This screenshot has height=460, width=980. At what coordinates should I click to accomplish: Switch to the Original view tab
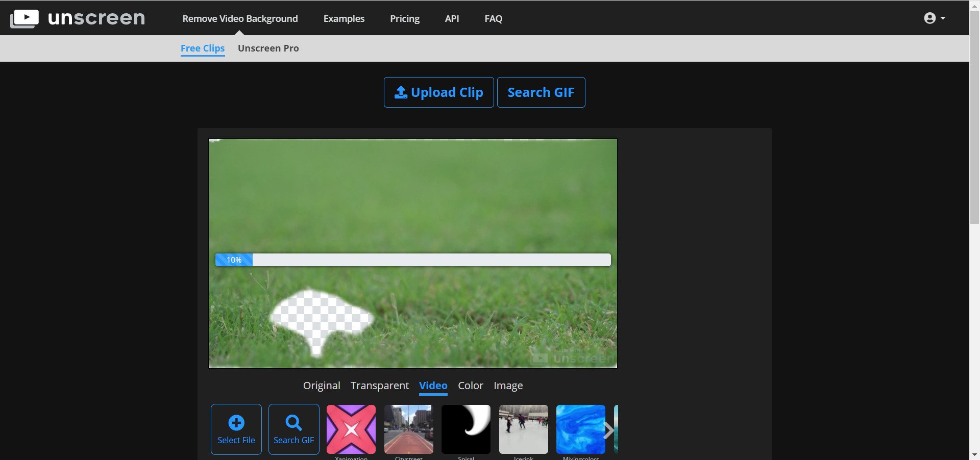322,386
